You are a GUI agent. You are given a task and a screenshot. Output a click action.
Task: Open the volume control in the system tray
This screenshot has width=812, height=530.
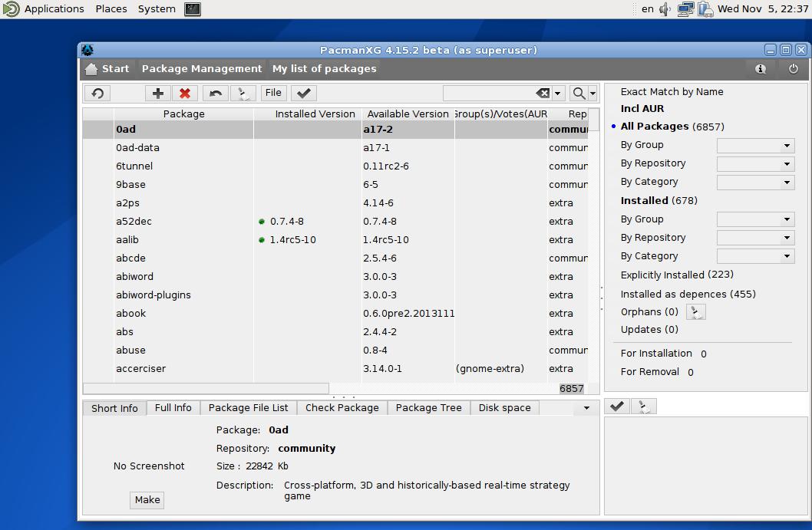coord(665,8)
